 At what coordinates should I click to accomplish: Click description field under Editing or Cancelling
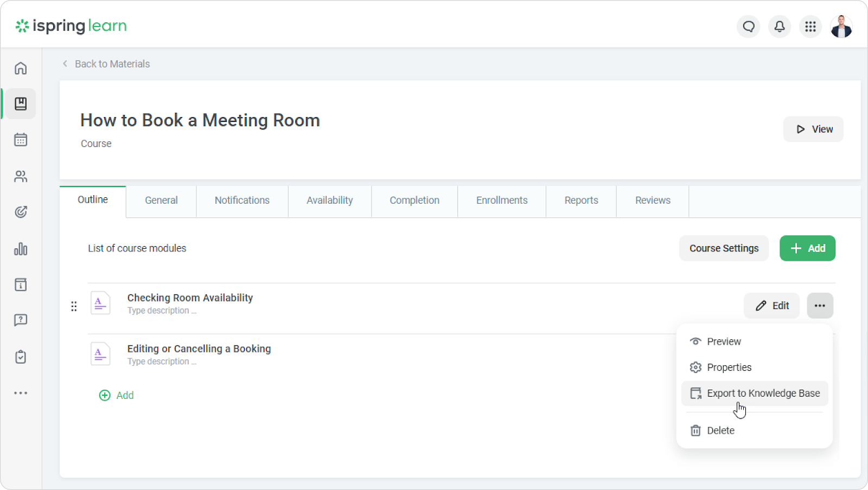pyautogui.click(x=162, y=362)
